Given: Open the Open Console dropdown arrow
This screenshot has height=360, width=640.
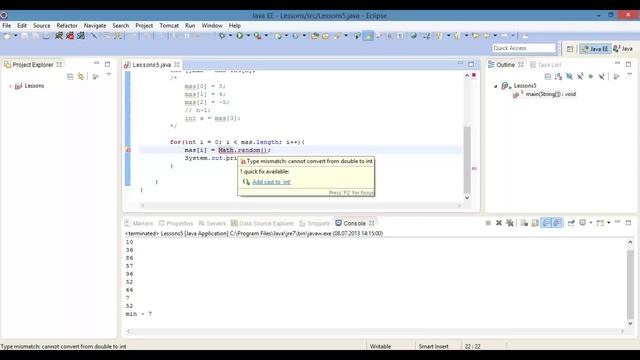Looking at the screenshot, I should coord(609,223).
